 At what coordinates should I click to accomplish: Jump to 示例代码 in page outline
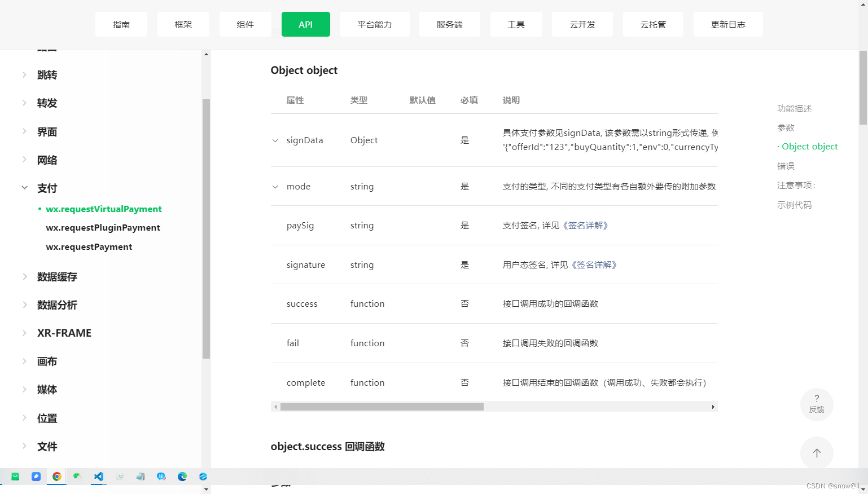tap(794, 205)
